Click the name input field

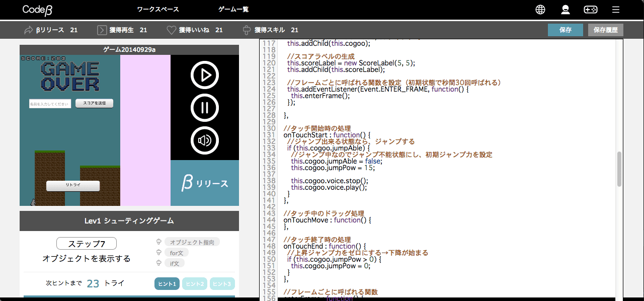(50, 104)
